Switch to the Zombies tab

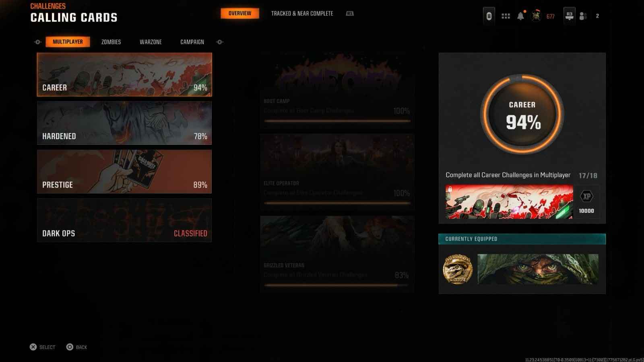(111, 42)
